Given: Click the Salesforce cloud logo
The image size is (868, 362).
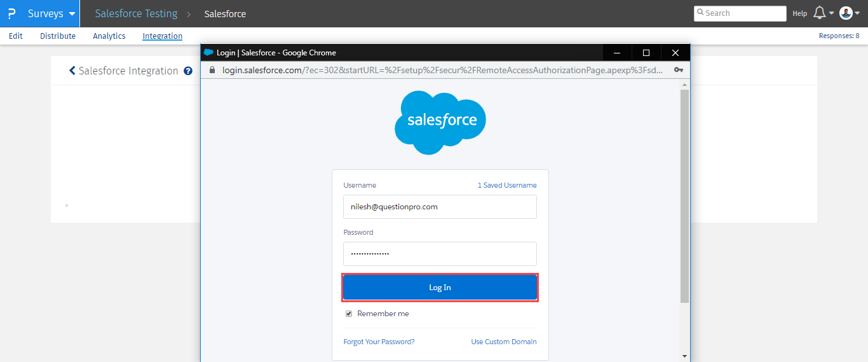Looking at the screenshot, I should click(440, 122).
